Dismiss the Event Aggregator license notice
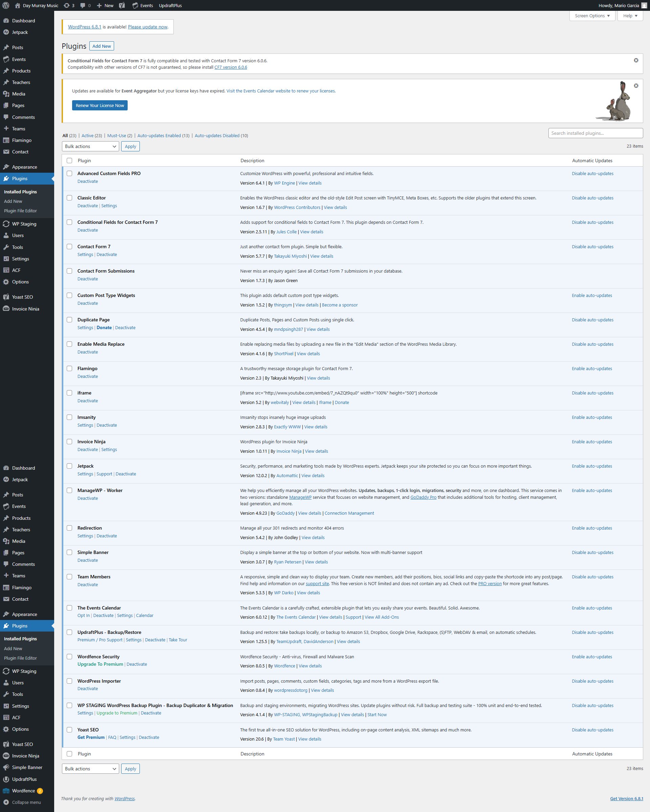The image size is (650, 812). (x=636, y=85)
